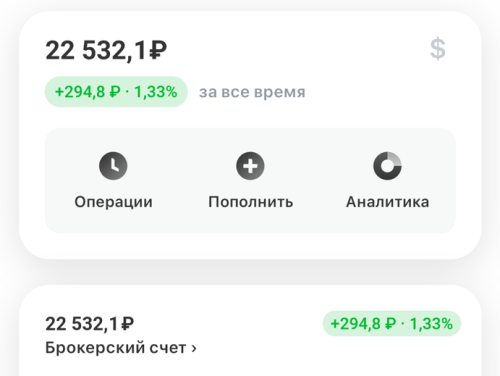Tap the broker account balance 22 532,1 ₽
The image size is (500, 376).
(89, 324)
